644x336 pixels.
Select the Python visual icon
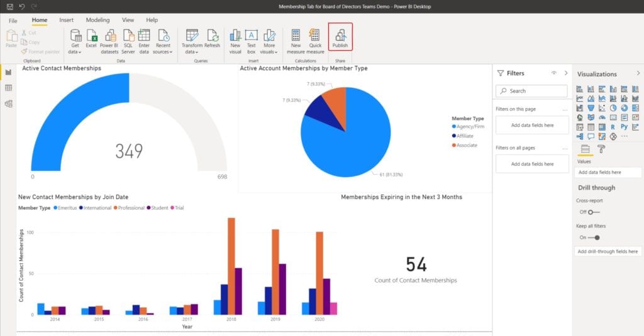(623, 127)
